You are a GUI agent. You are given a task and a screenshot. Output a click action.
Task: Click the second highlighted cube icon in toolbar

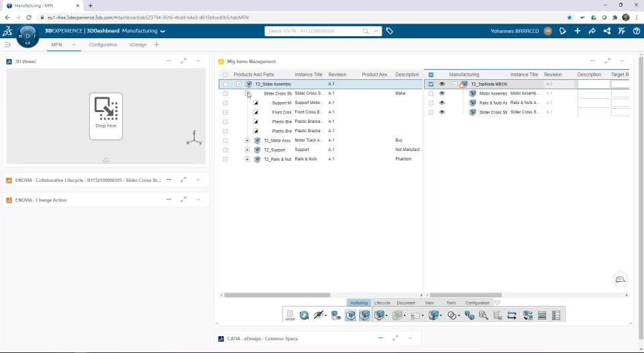[365, 315]
